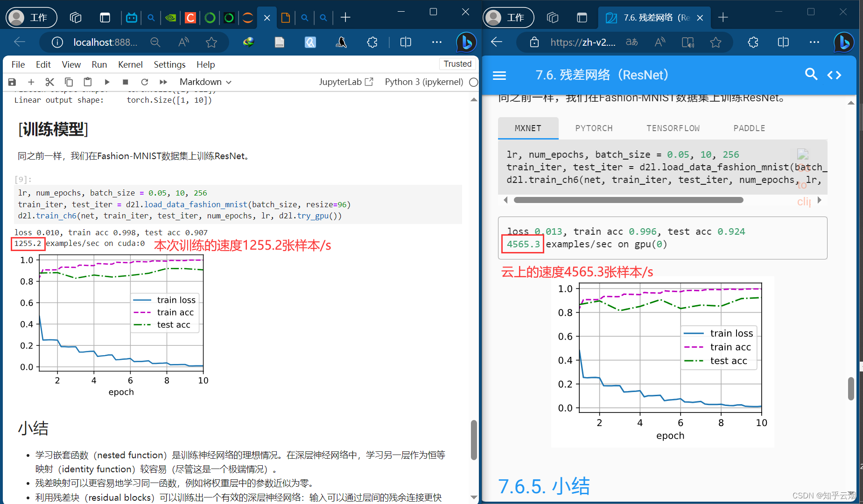Viewport: 863px width, 504px height.
Task: Open new tab in left browser
Action: pyautogui.click(x=345, y=18)
